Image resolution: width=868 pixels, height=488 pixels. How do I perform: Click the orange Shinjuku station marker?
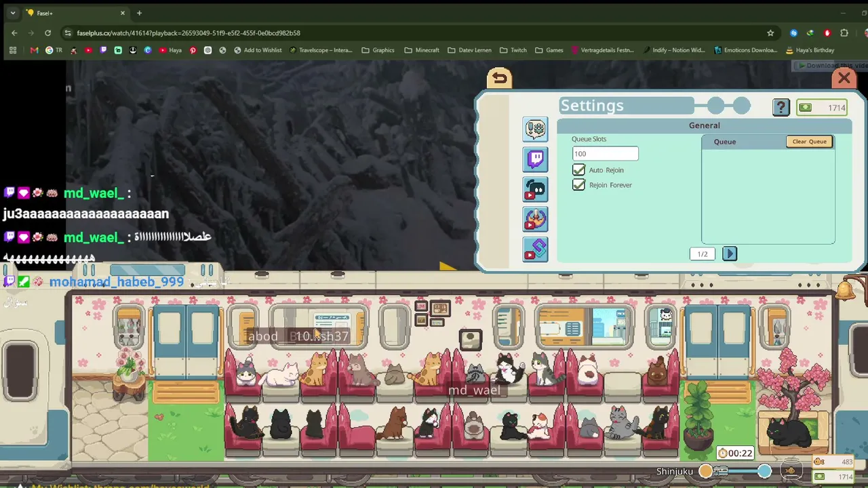pyautogui.click(x=705, y=471)
